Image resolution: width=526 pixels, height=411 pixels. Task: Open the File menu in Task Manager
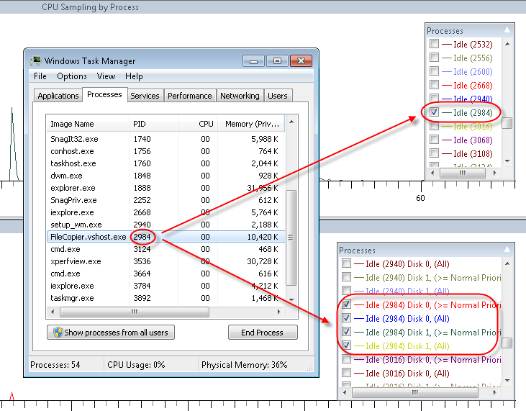pos(40,76)
